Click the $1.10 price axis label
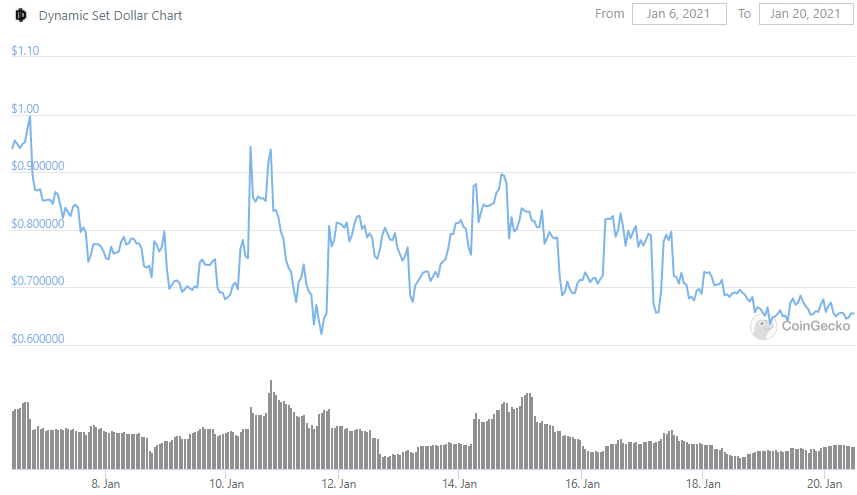Viewport: 857px width, 495px height. click(25, 51)
